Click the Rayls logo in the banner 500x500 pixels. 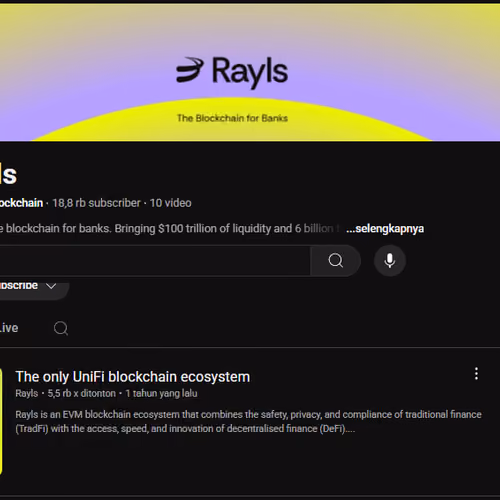[x=232, y=72]
